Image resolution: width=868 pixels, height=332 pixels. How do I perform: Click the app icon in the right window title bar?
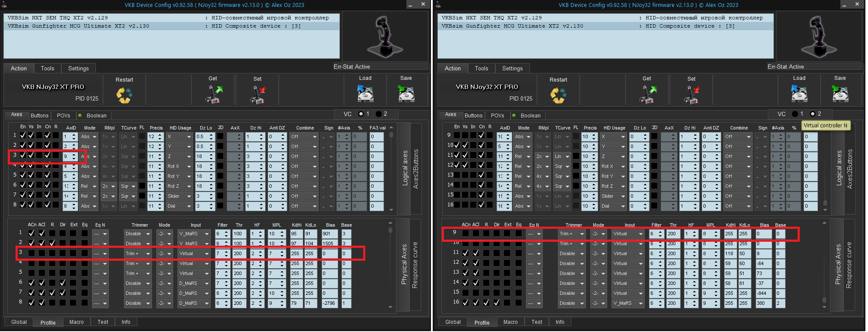[x=438, y=5]
